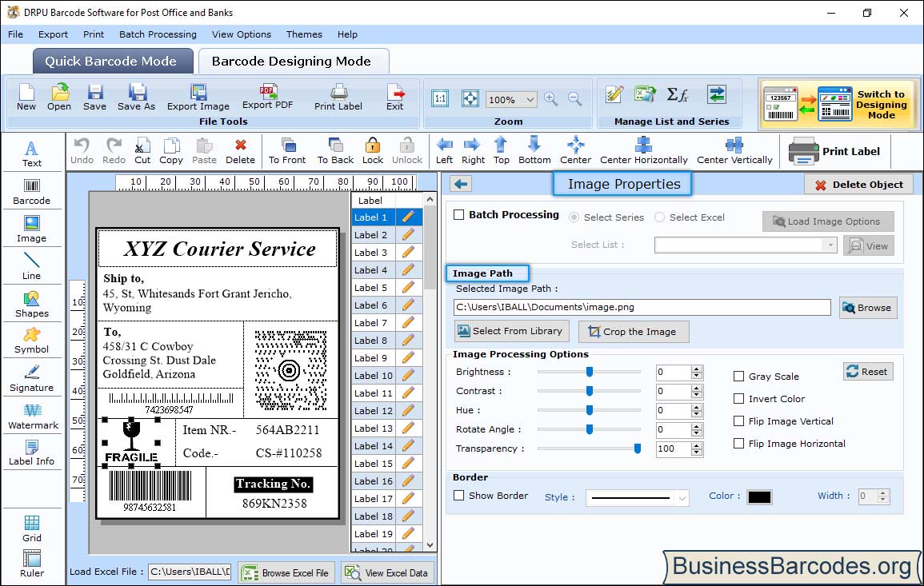The height and width of the screenshot is (586, 924).
Task: Click Print Label in File Tools
Action: pyautogui.click(x=338, y=98)
